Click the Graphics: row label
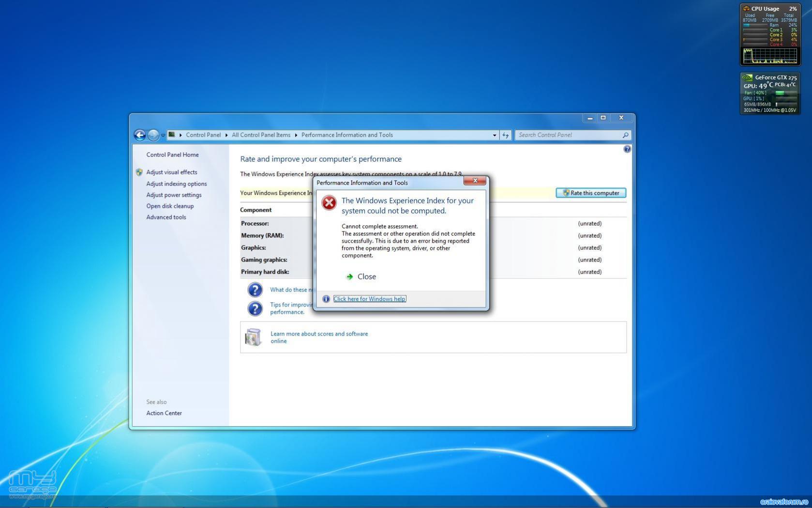Viewport: 812px width, 508px height. (x=254, y=248)
